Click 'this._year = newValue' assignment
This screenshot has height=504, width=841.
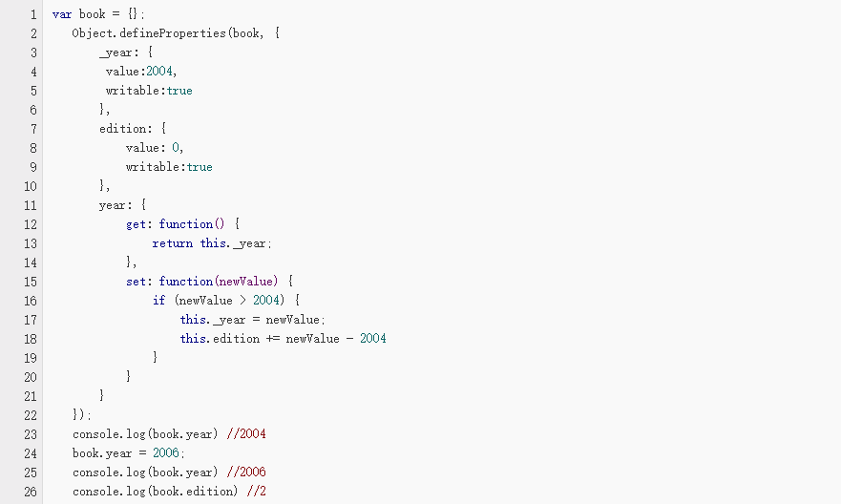tap(250, 320)
